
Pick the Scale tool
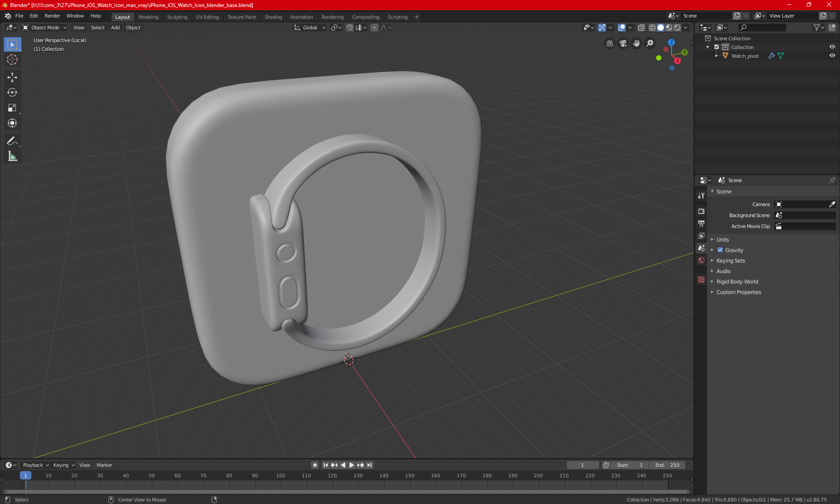point(12,108)
